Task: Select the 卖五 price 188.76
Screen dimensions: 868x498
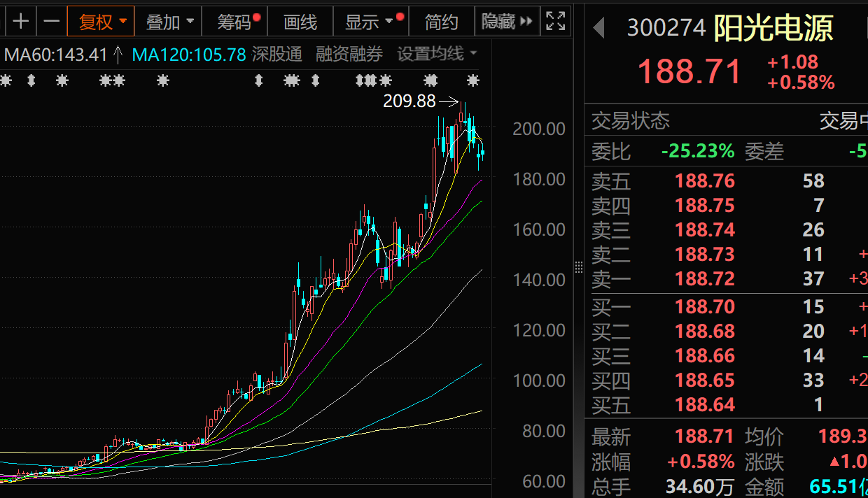Action: tap(705, 181)
